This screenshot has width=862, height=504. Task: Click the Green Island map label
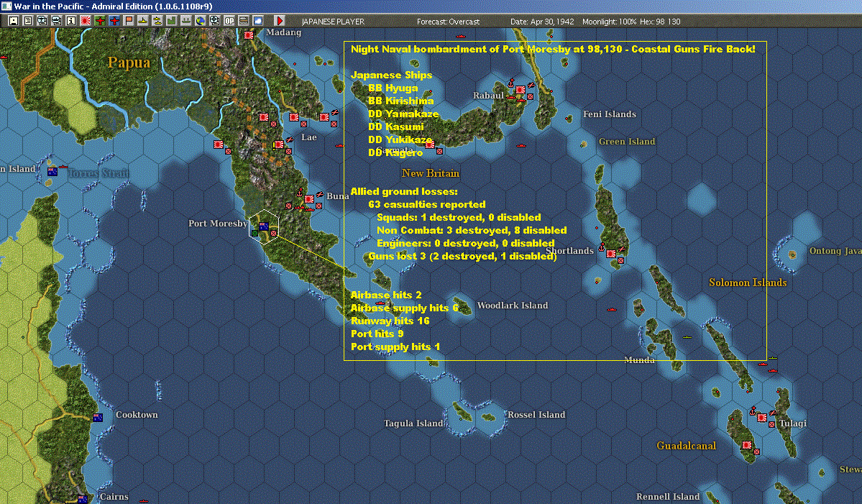point(627,142)
